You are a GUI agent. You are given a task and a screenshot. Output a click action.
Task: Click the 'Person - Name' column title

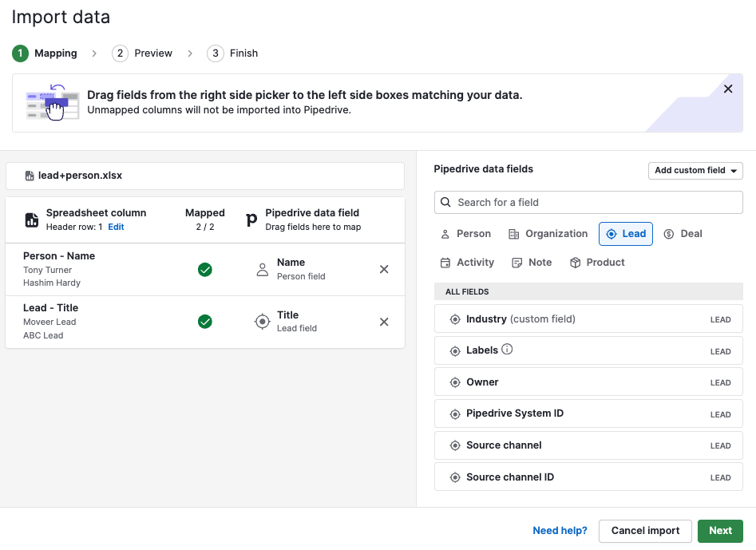pos(59,256)
